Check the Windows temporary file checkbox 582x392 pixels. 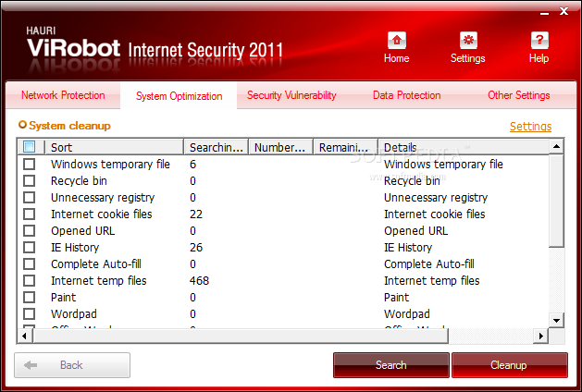(x=29, y=164)
